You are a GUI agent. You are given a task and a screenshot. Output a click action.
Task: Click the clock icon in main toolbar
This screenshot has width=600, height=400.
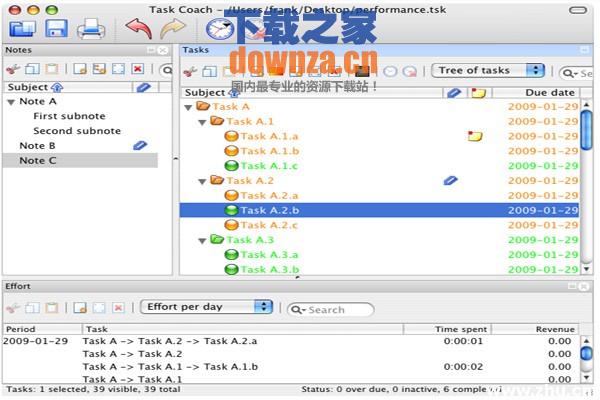tap(220, 29)
